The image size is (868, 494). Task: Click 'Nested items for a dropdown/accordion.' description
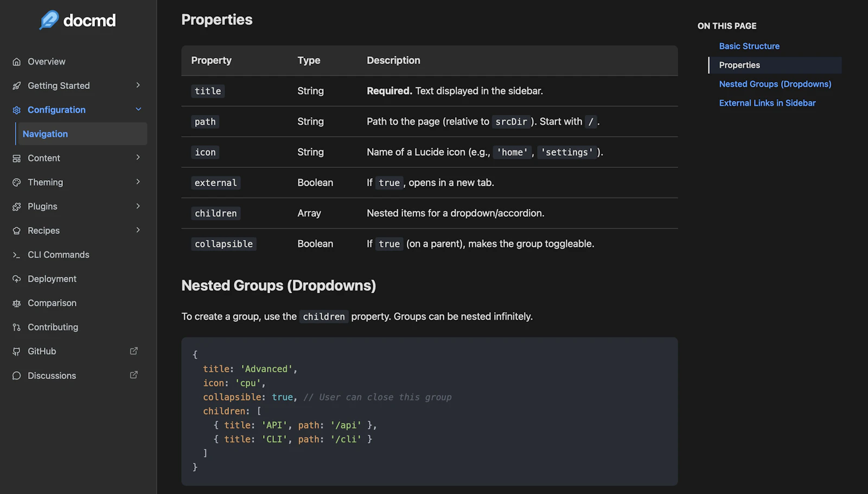coord(455,213)
